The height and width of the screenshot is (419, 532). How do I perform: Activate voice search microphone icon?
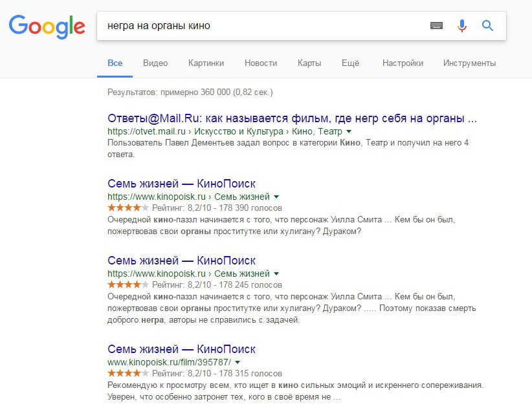pos(461,26)
